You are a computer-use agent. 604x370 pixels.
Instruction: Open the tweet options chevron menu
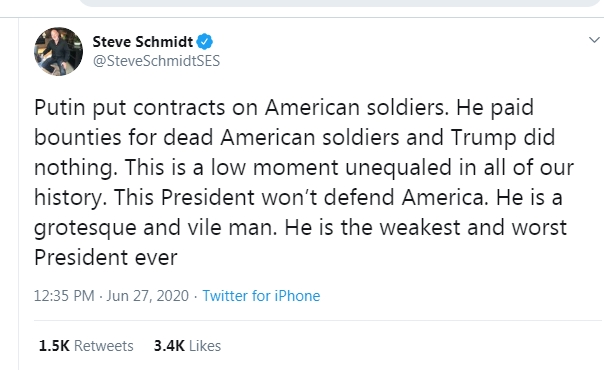pyautogui.click(x=594, y=40)
